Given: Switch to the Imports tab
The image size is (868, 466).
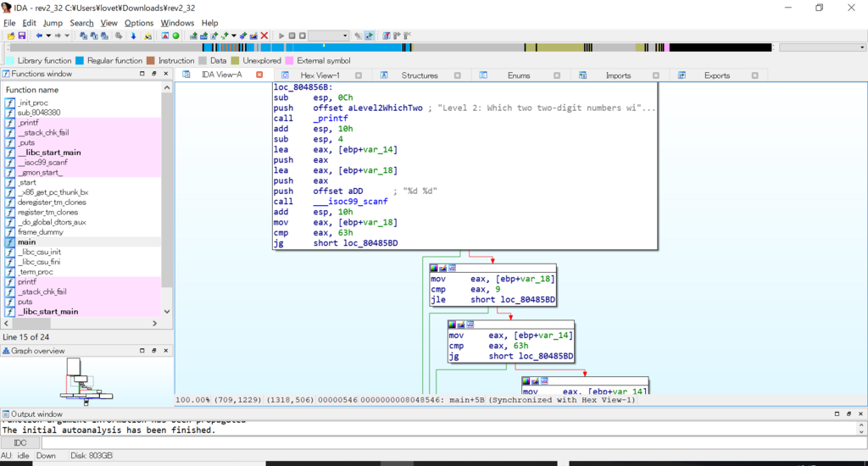Looking at the screenshot, I should pos(618,75).
